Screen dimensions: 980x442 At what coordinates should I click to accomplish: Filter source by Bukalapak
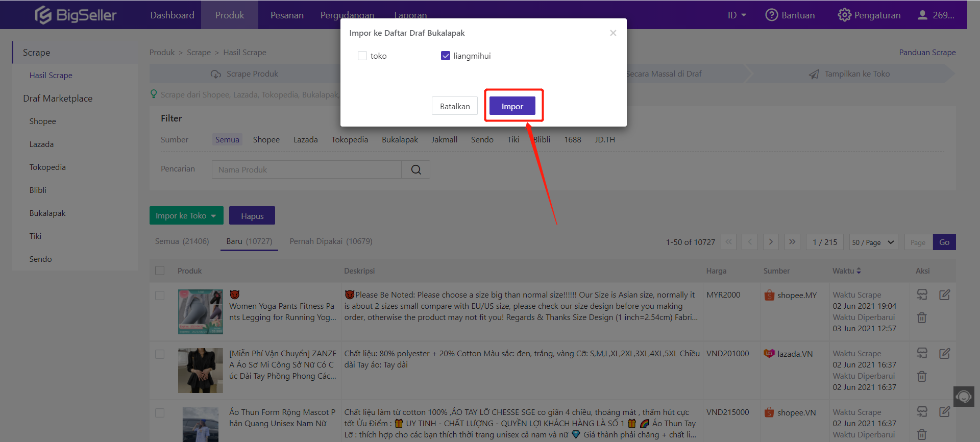click(400, 139)
